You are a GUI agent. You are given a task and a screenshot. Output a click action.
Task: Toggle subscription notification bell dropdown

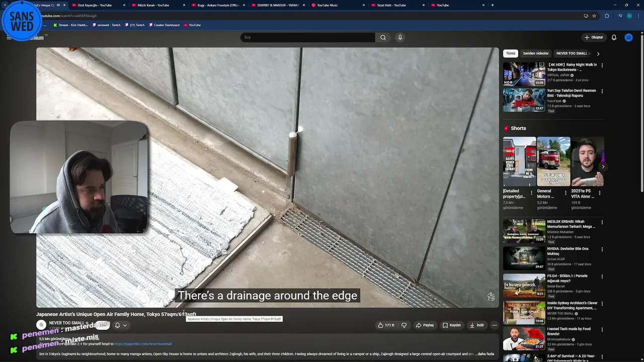pyautogui.click(x=121, y=325)
